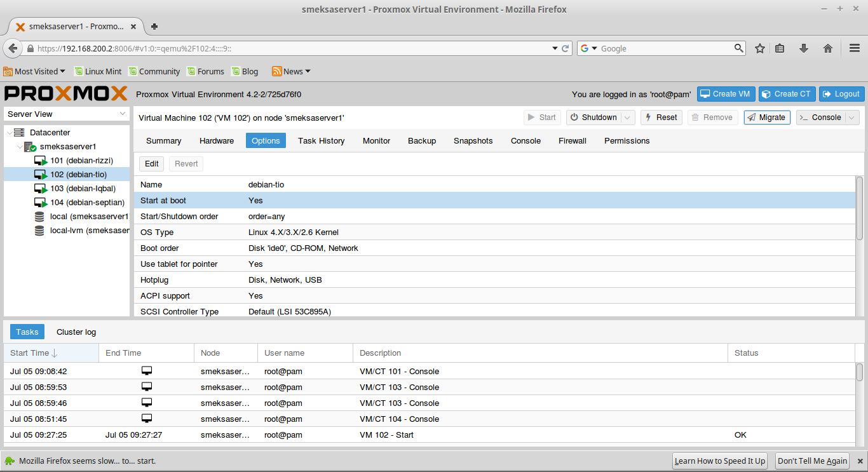Click the Create CT button
The image size is (868, 472).
(787, 94)
